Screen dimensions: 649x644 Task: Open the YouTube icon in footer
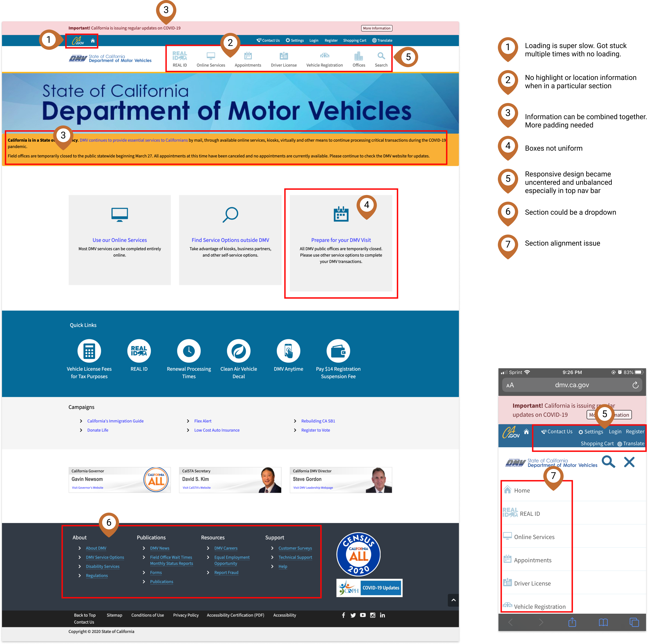pos(363,615)
